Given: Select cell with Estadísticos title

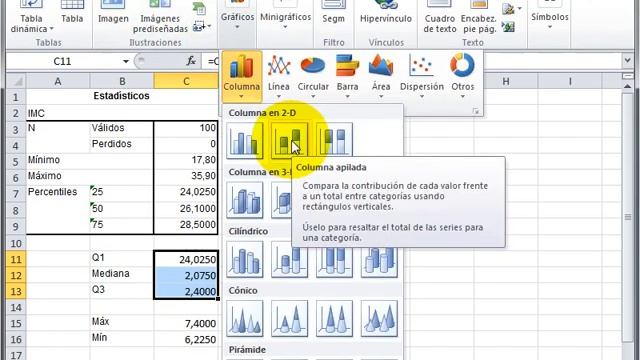Looking at the screenshot, I should [x=122, y=96].
